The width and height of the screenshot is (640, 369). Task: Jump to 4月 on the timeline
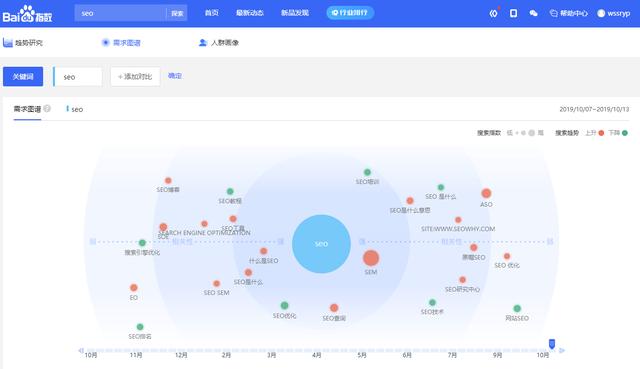tap(316, 355)
